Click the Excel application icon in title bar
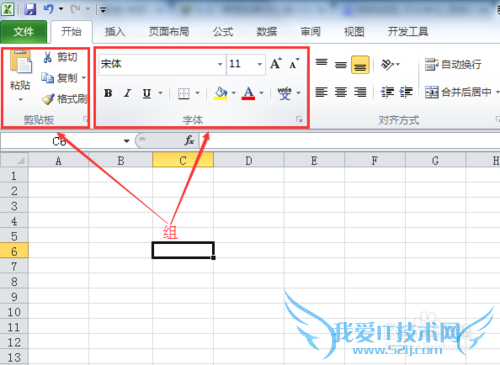Viewport: 500px width, 365px height. coord(7,9)
